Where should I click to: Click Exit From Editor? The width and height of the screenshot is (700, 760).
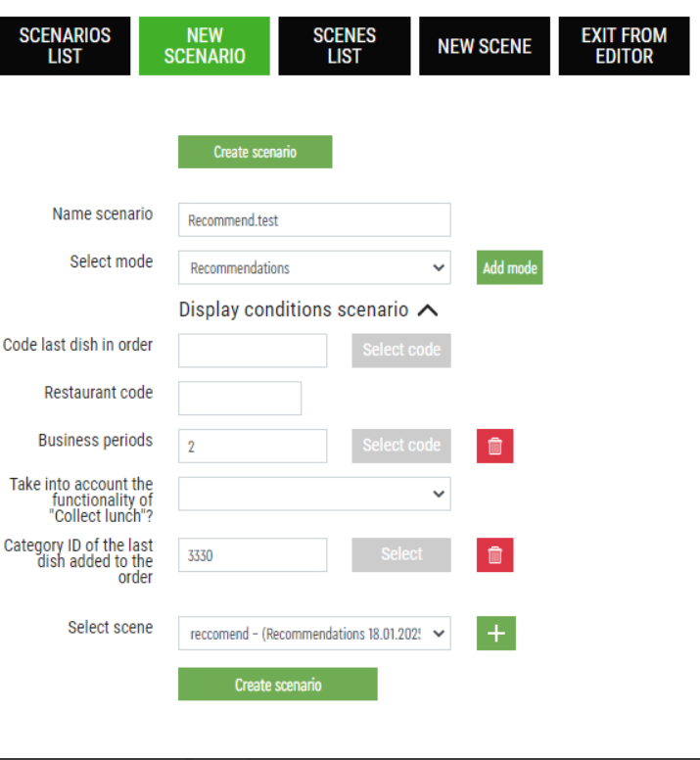click(624, 46)
